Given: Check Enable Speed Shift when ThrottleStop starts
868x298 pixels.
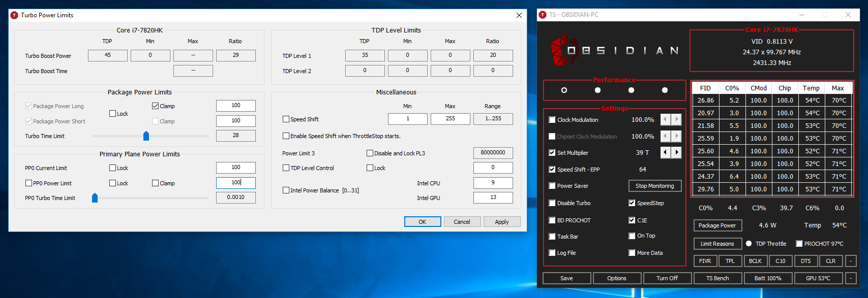Looking at the screenshot, I should 286,136.
